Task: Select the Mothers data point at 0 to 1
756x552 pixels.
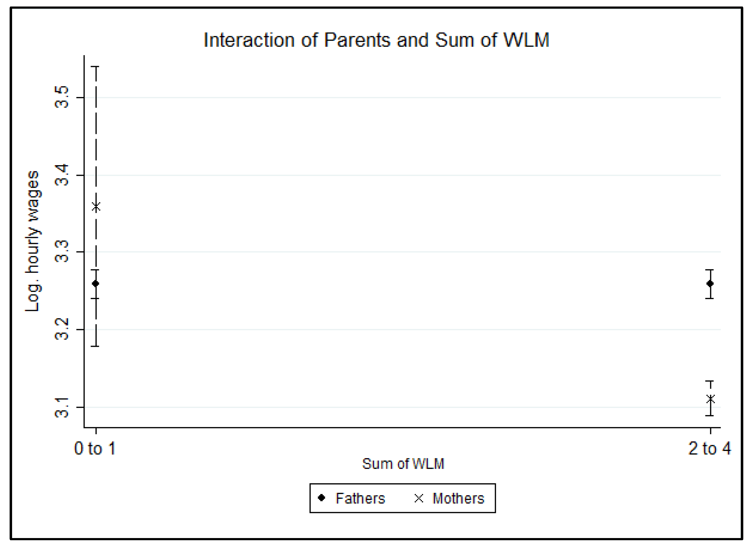Action: [96, 207]
